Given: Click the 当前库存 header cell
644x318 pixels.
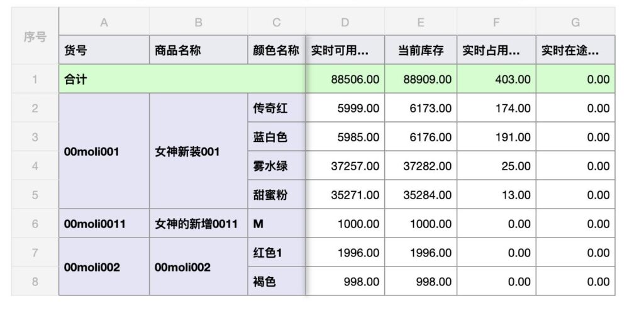Looking at the screenshot, I should click(x=421, y=50).
